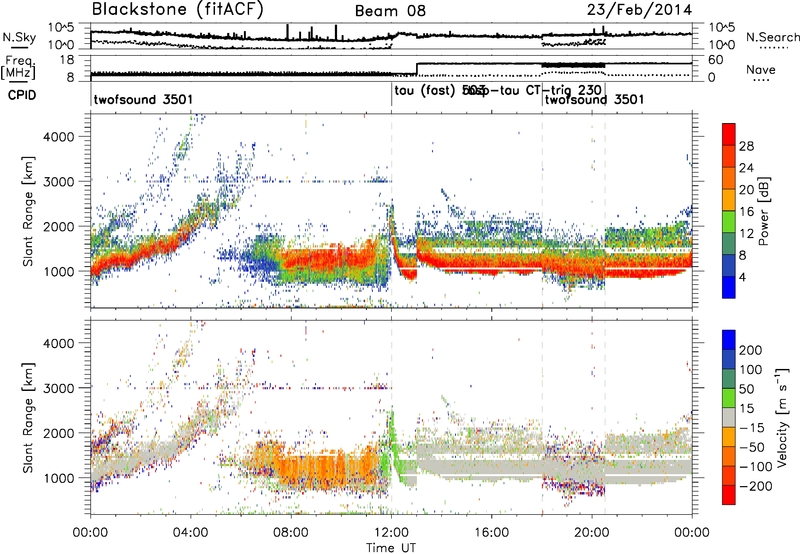
Task: Click the red top segment of Power colorbar
Action: pyautogui.click(x=729, y=135)
